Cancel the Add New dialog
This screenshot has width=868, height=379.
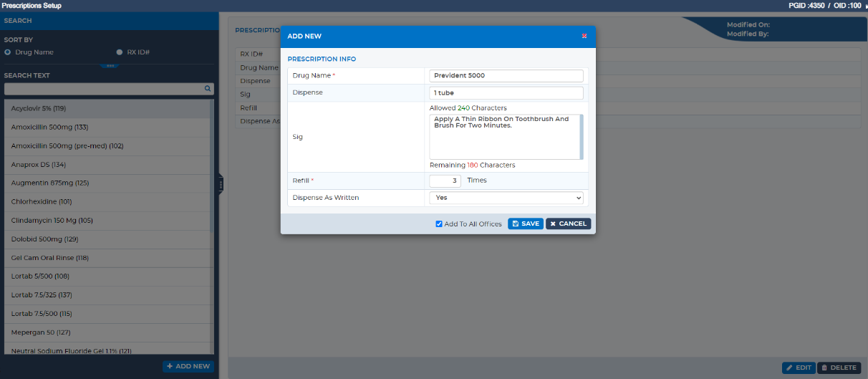568,224
